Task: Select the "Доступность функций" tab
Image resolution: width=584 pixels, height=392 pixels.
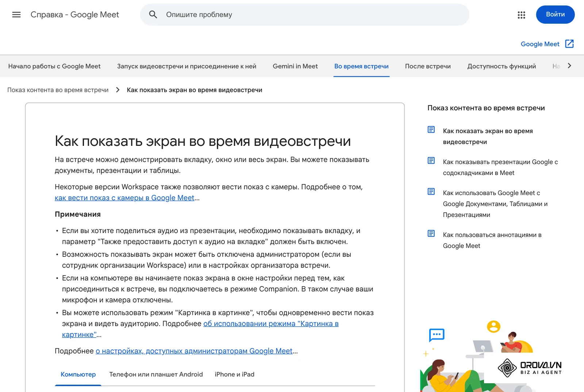Action: click(502, 66)
